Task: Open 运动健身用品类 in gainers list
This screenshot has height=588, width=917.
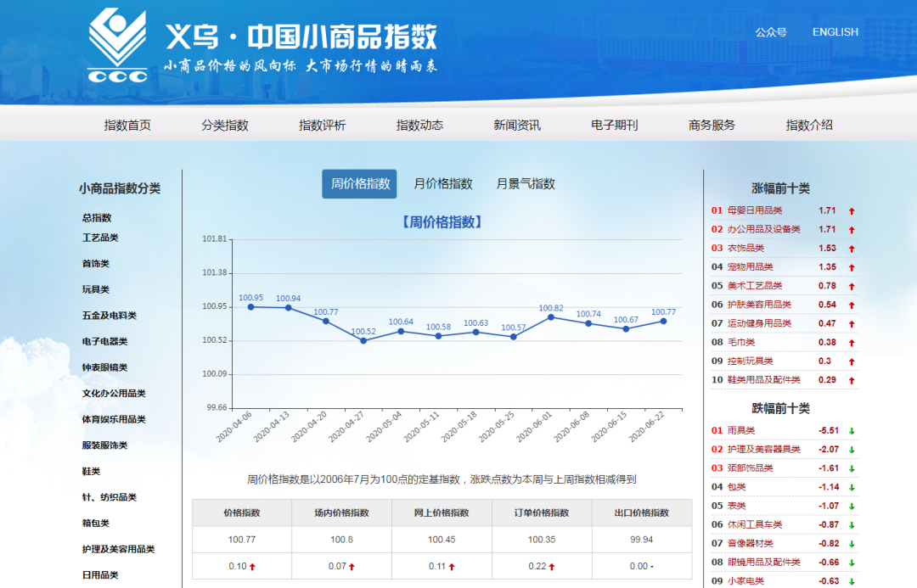Action: point(759,323)
